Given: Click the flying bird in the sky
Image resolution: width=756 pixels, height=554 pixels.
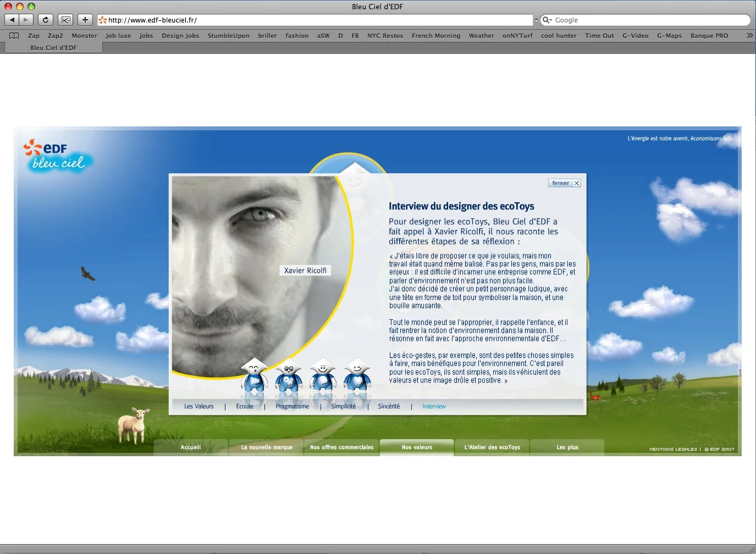Looking at the screenshot, I should [x=87, y=274].
